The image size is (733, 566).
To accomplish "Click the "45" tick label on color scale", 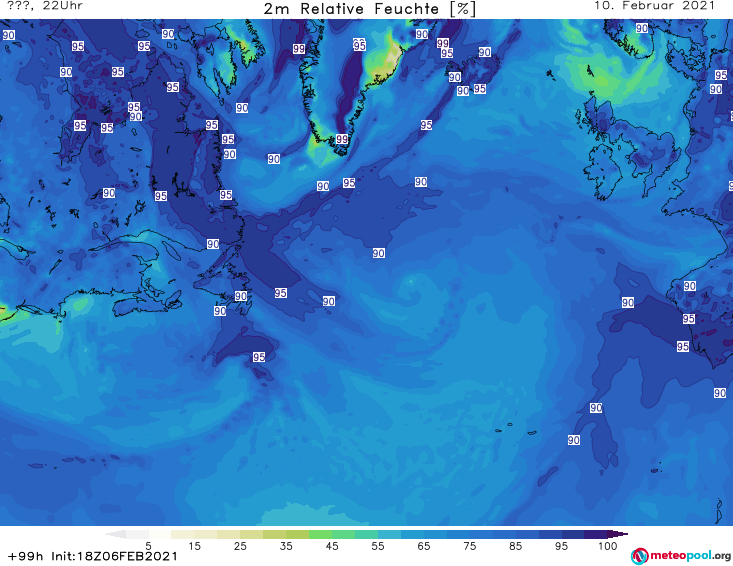I will [332, 546].
